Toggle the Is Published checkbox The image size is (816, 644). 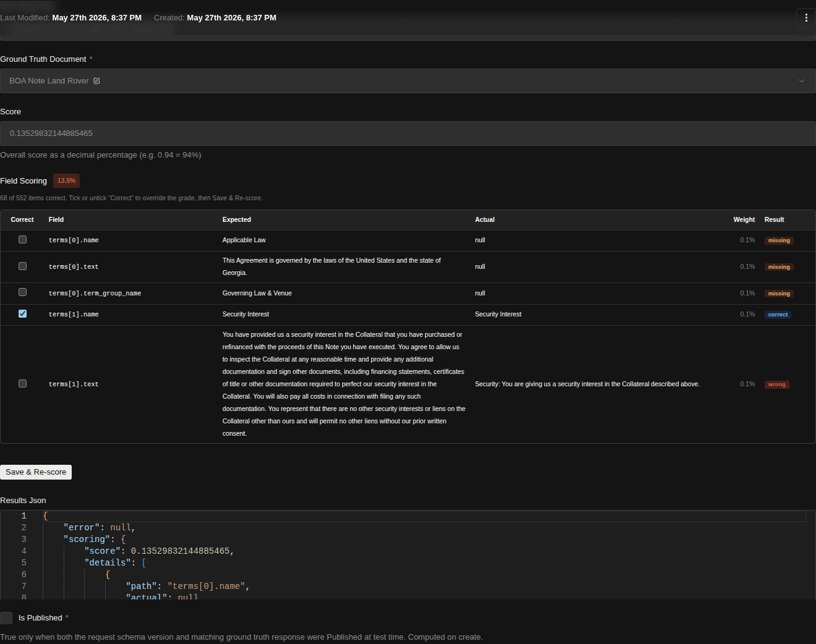pyautogui.click(x=6, y=618)
